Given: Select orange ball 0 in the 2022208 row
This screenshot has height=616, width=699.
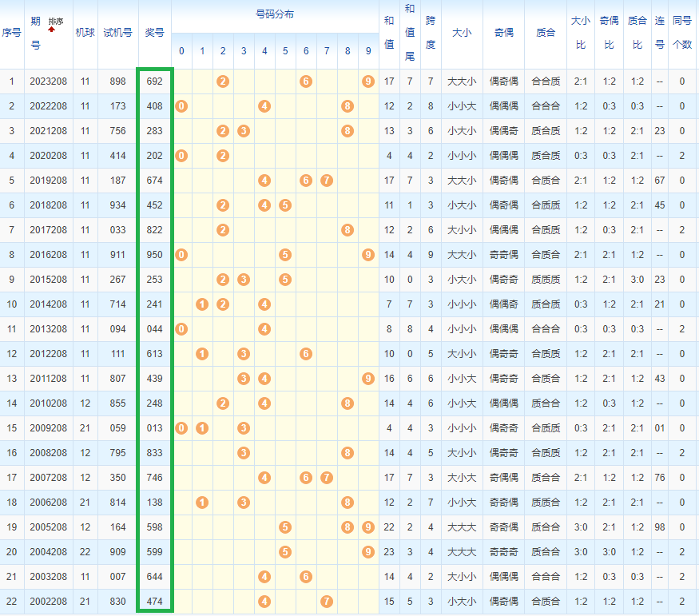Looking at the screenshot, I should pos(181,106).
